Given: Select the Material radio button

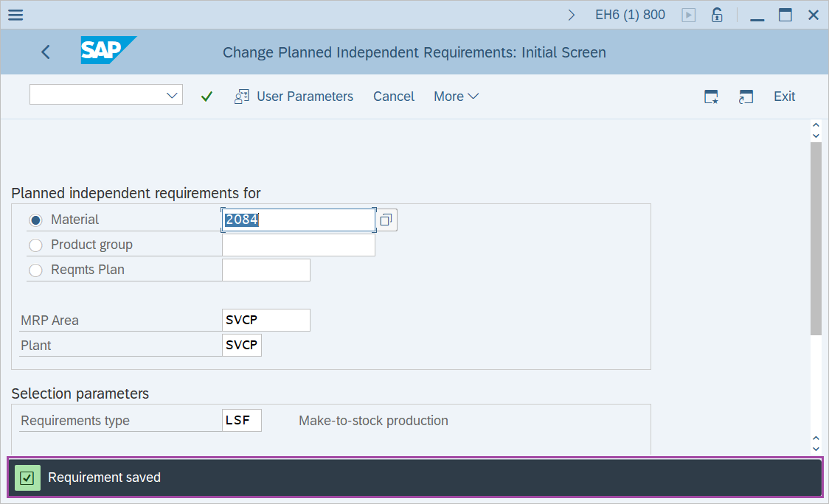Looking at the screenshot, I should click(x=35, y=220).
